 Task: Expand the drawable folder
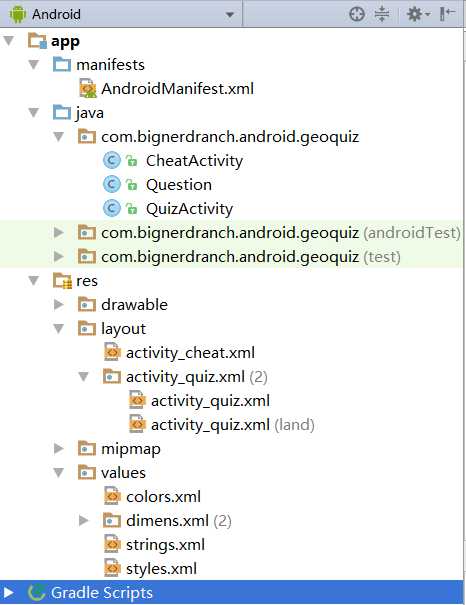59,304
